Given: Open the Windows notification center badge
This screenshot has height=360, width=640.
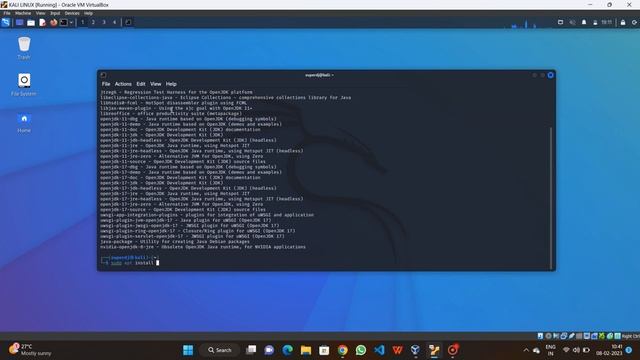Looking at the screenshot, I should 629,350.
